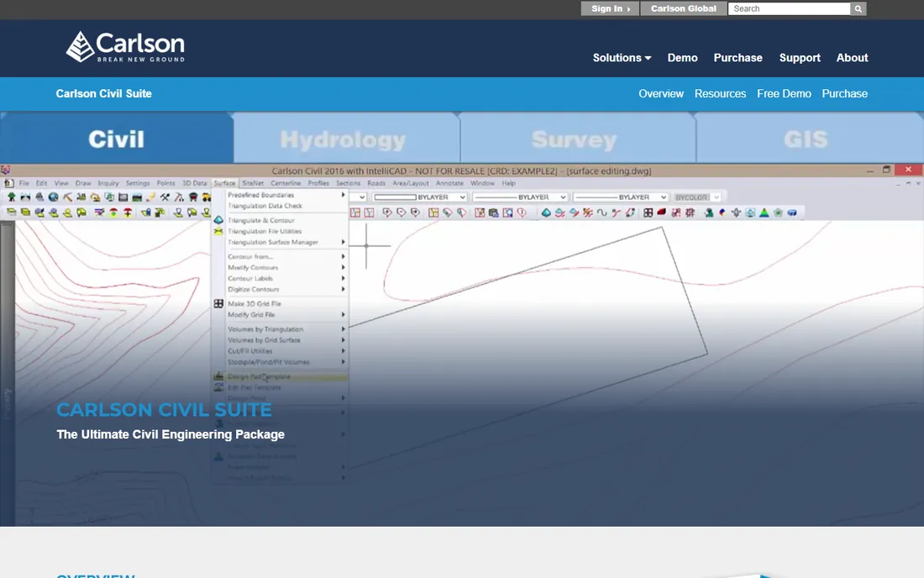The height and width of the screenshot is (578, 924).
Task: Open the Support navigation link
Action: [x=800, y=58]
